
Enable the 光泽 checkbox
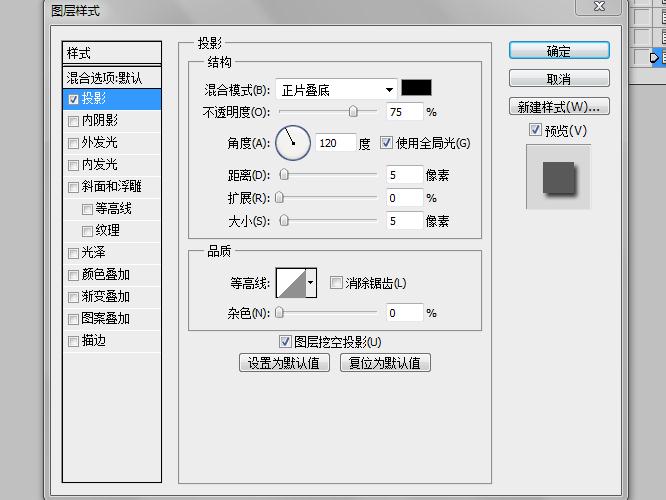(x=73, y=253)
